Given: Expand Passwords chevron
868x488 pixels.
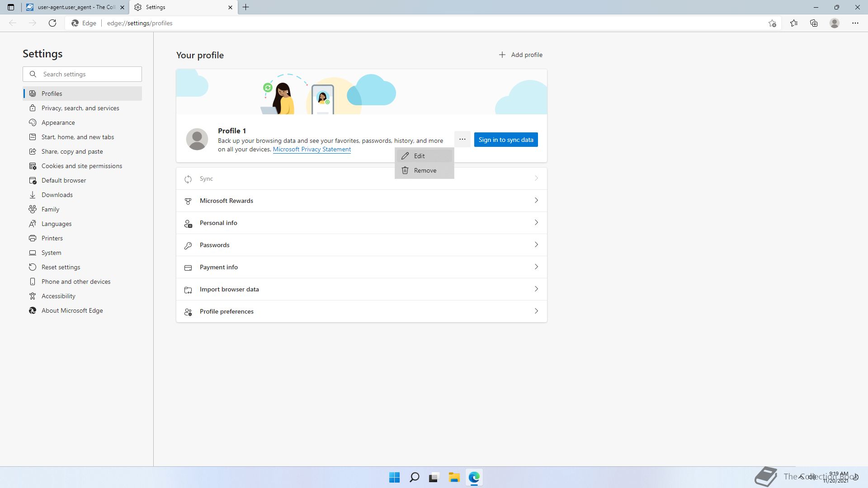Looking at the screenshot, I should [536, 244].
